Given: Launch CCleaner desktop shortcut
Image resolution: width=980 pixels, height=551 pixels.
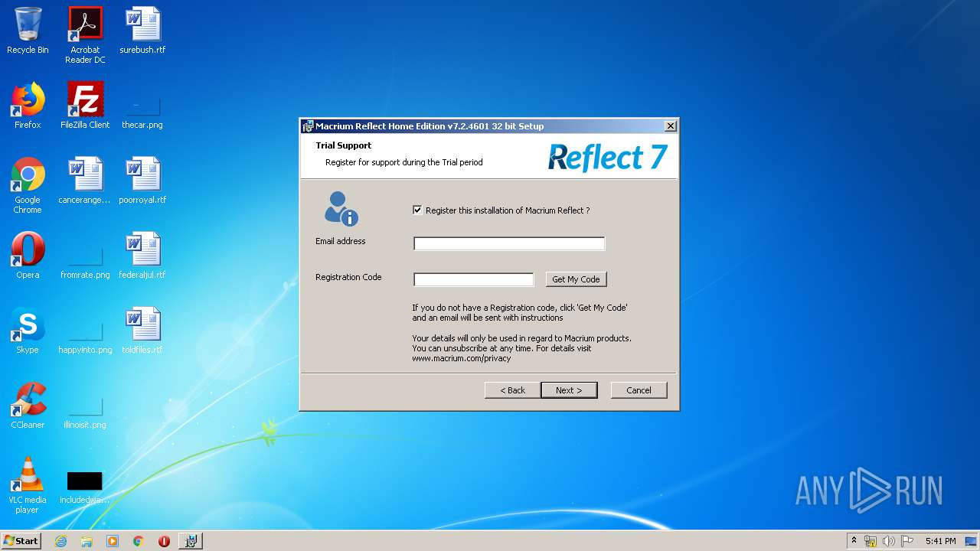Looking at the screenshot, I should [x=28, y=406].
